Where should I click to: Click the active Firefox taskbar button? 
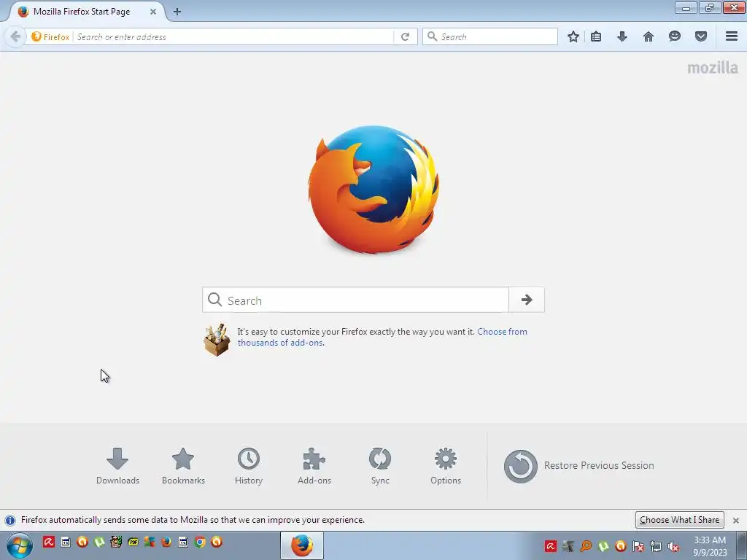coord(302,545)
